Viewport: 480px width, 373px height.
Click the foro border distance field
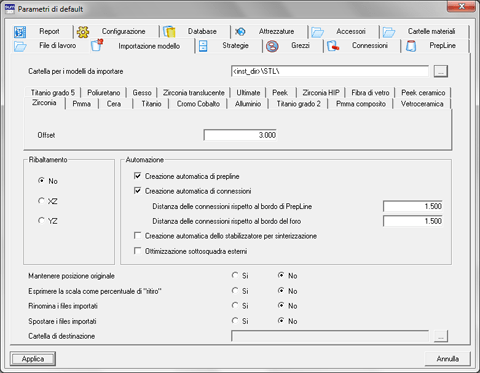413,221
